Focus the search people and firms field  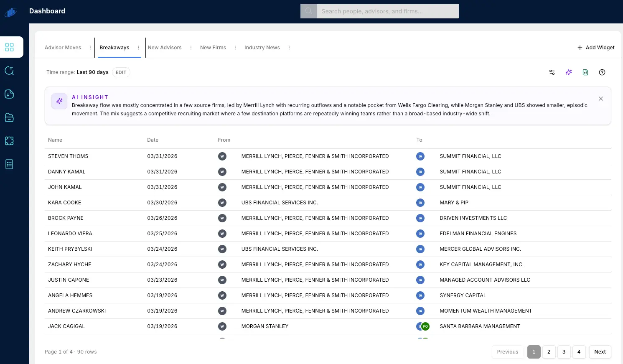387,11
